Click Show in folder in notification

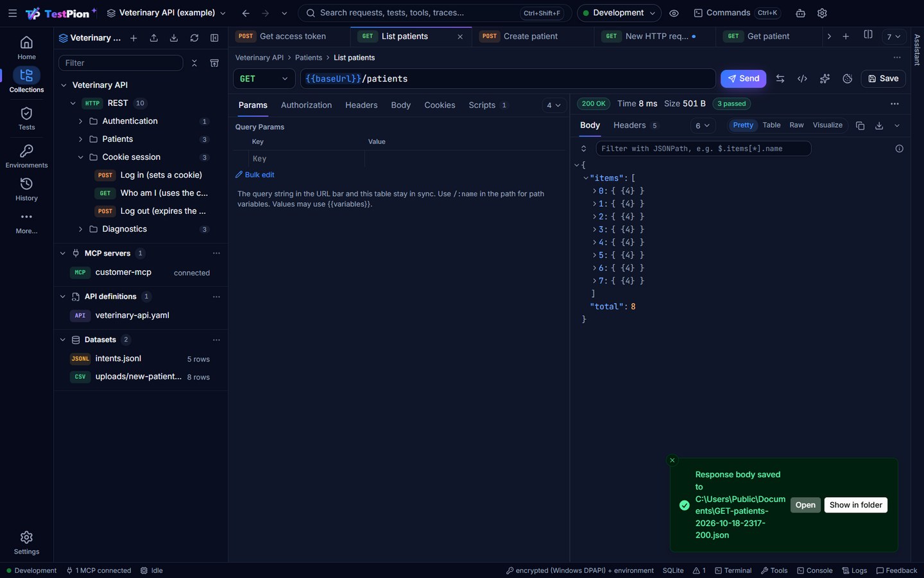(855, 505)
